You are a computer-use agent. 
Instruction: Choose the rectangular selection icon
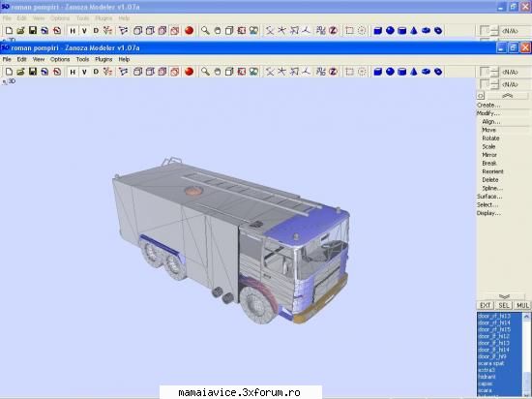coord(349,72)
